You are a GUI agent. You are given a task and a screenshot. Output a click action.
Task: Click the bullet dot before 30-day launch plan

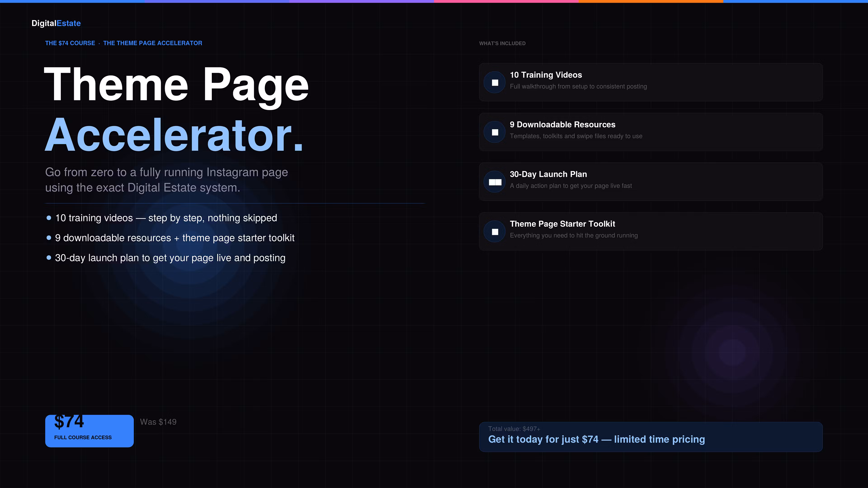click(49, 258)
